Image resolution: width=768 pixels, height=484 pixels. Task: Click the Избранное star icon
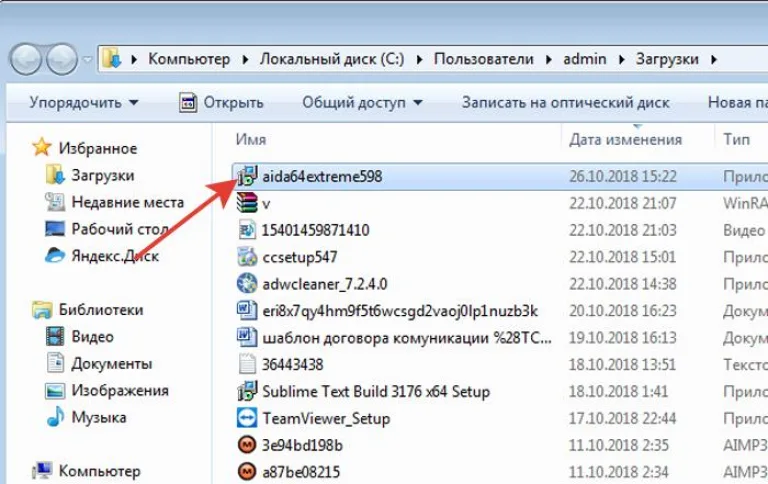click(x=42, y=147)
